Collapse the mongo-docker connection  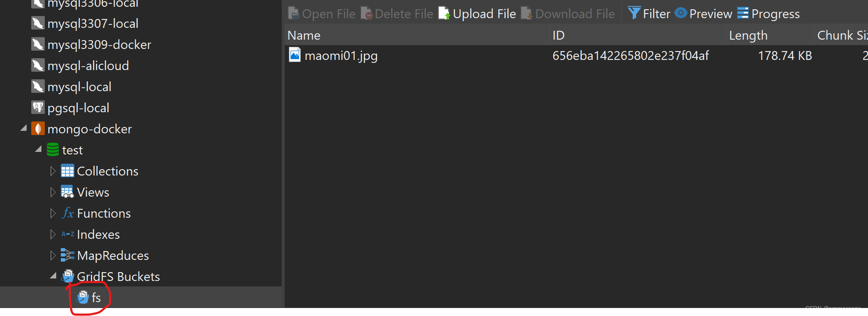[x=24, y=128]
